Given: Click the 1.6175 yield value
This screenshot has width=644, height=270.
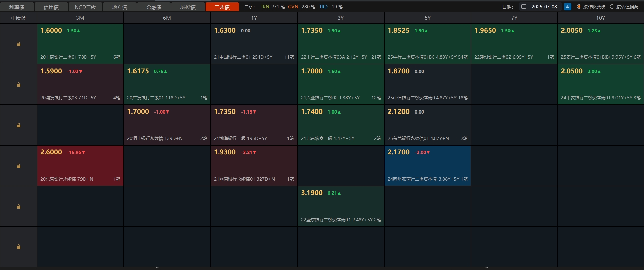Looking at the screenshot, I should [138, 71].
